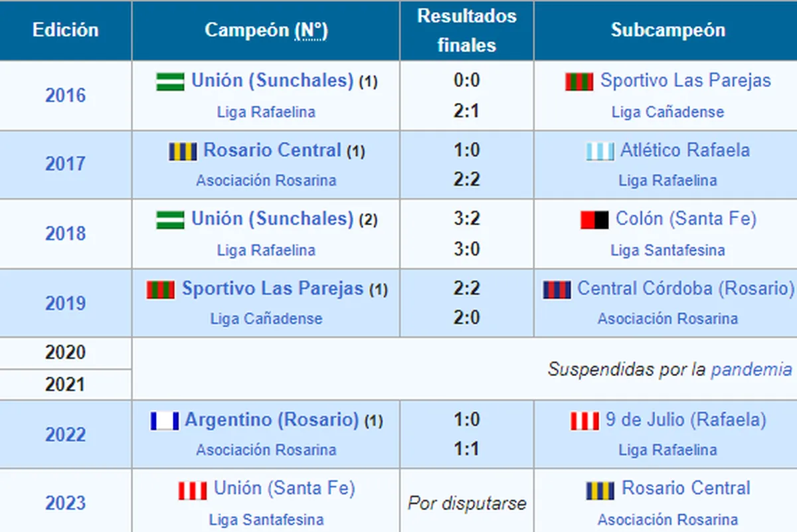Click the red-white flag beside Unión (Santa Fe)
Viewport: 797px width, 532px height.
[193, 490]
